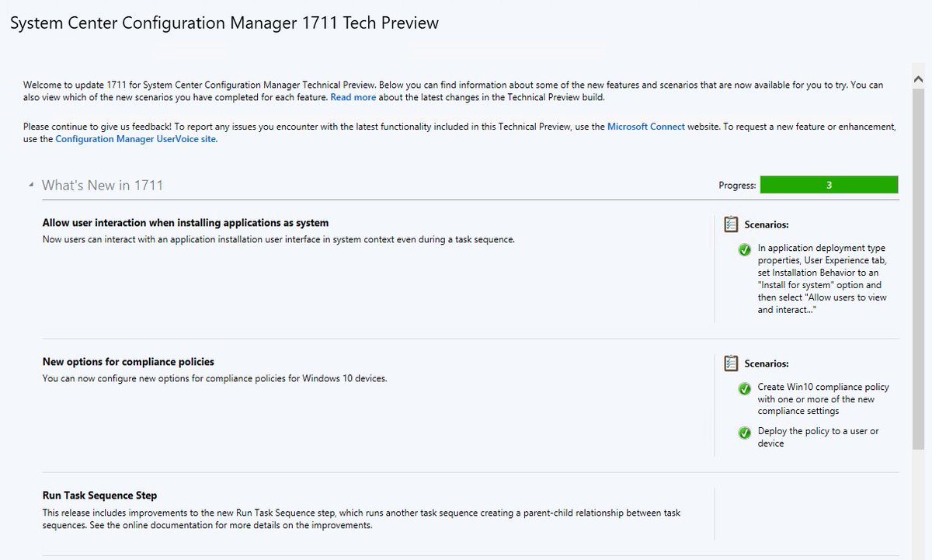Click the Scenarios checklist icon for compliance policies

point(731,363)
